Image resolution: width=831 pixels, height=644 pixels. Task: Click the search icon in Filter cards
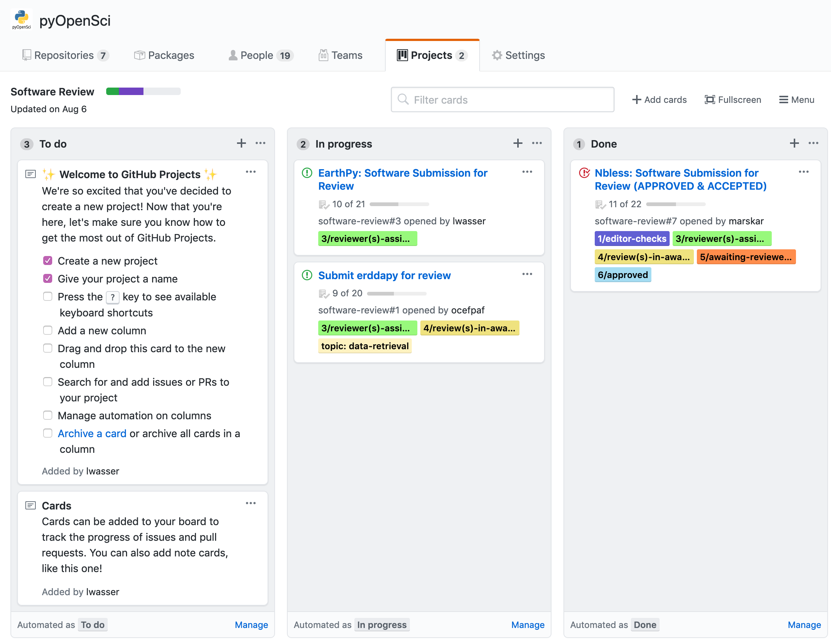(403, 100)
